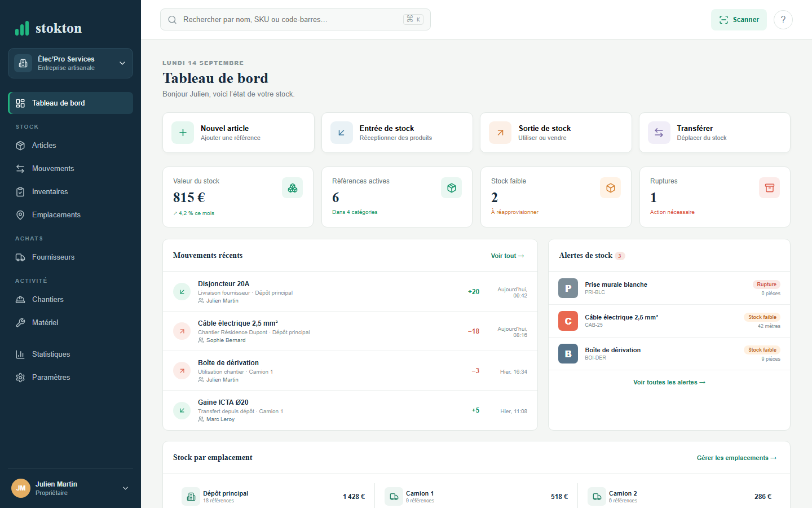Open Fournisseurs in the sidebar
The image size is (812, 508).
click(70, 257)
